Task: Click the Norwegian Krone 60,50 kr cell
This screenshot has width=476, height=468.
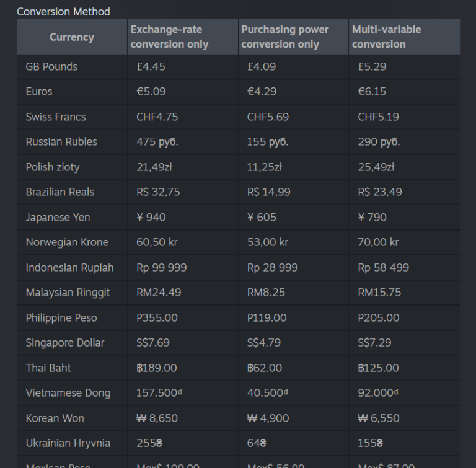Action: [x=157, y=242]
